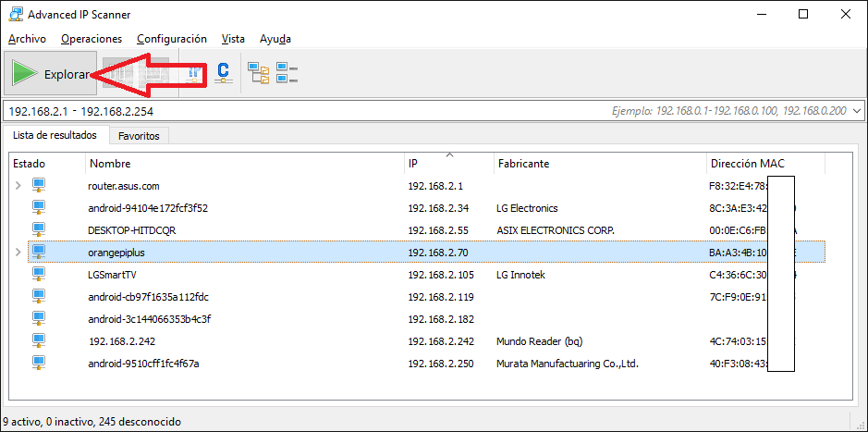Click the IP address range input field

(x=277, y=111)
